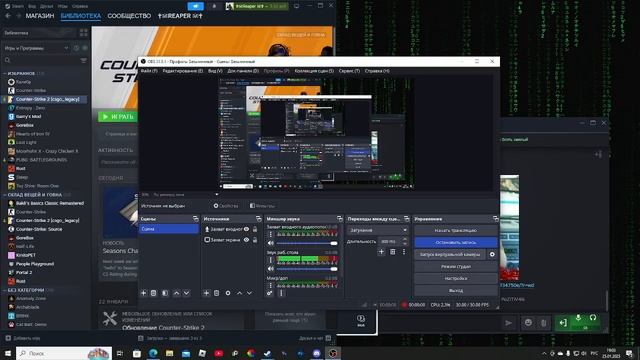
Task: Show hidden system tray icons chevron
Action: point(544,353)
